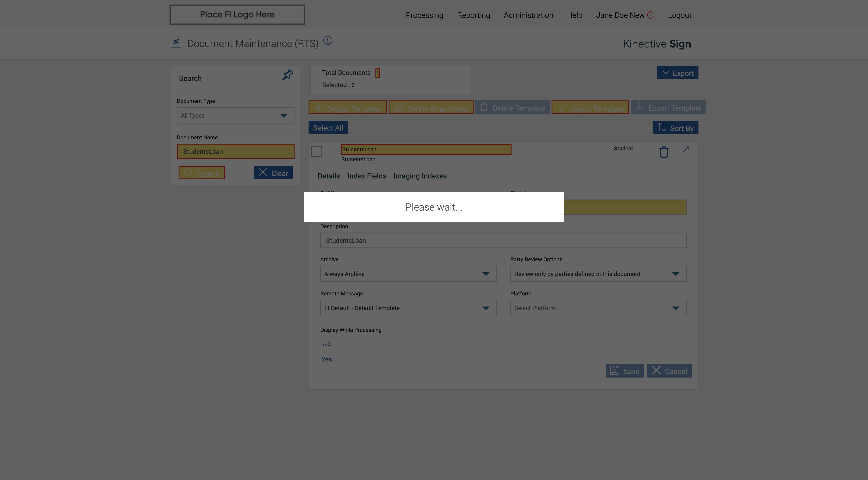Viewport: 868px width, 480px height.
Task: Select No for Display While Processing
Action: [x=326, y=344]
